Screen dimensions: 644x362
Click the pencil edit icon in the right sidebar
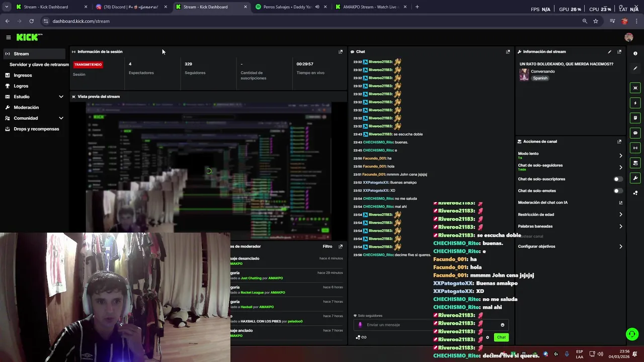pos(635,68)
